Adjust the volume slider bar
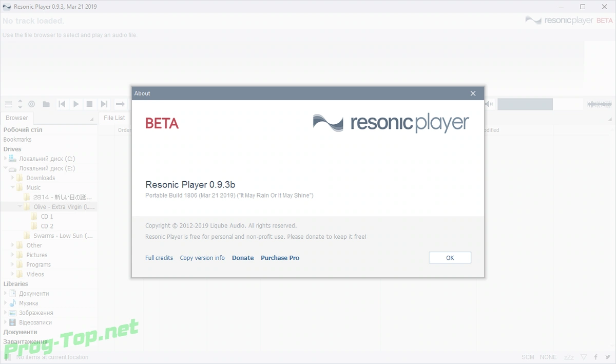Screen dimensions: 616x364 click(x=540, y=104)
